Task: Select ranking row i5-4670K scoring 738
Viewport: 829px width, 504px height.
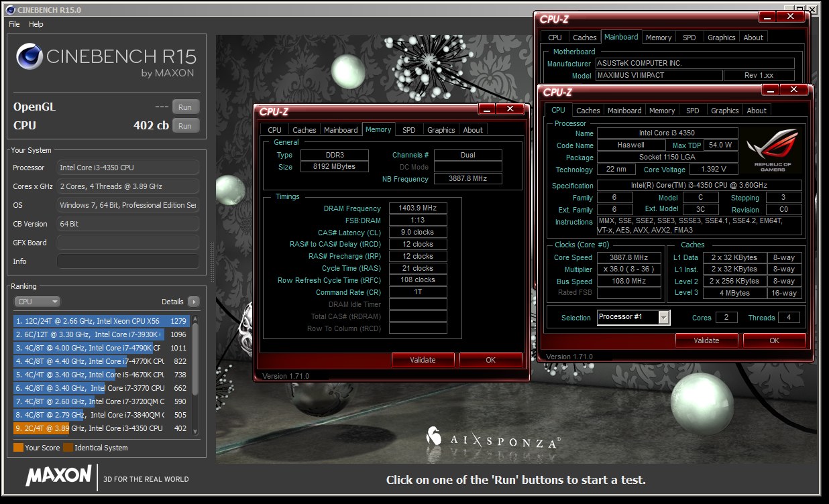Action: 101,375
